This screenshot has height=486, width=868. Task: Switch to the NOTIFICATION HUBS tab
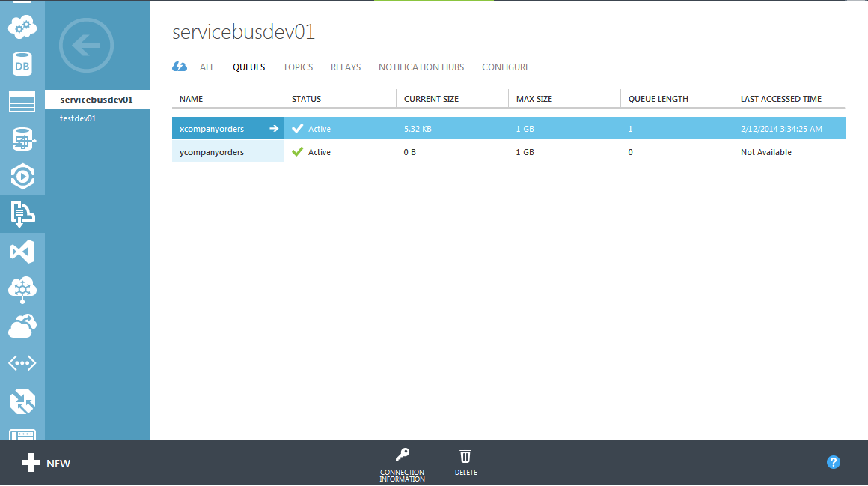[x=421, y=67]
